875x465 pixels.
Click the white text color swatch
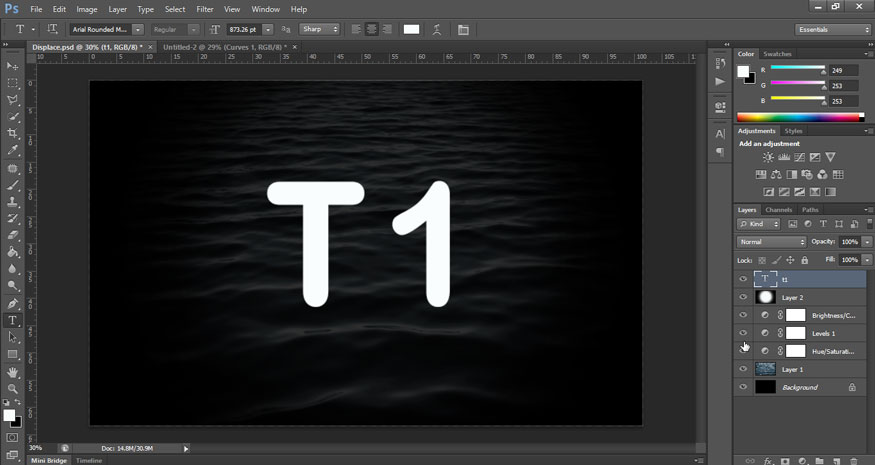(x=411, y=30)
